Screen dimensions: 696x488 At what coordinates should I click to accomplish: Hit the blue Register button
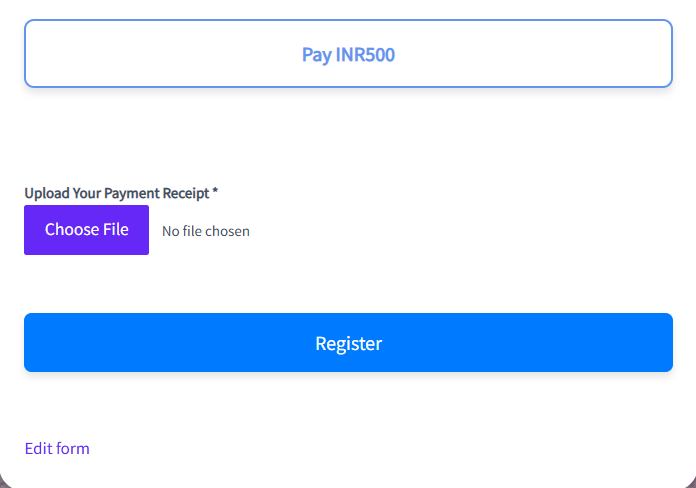tap(348, 343)
